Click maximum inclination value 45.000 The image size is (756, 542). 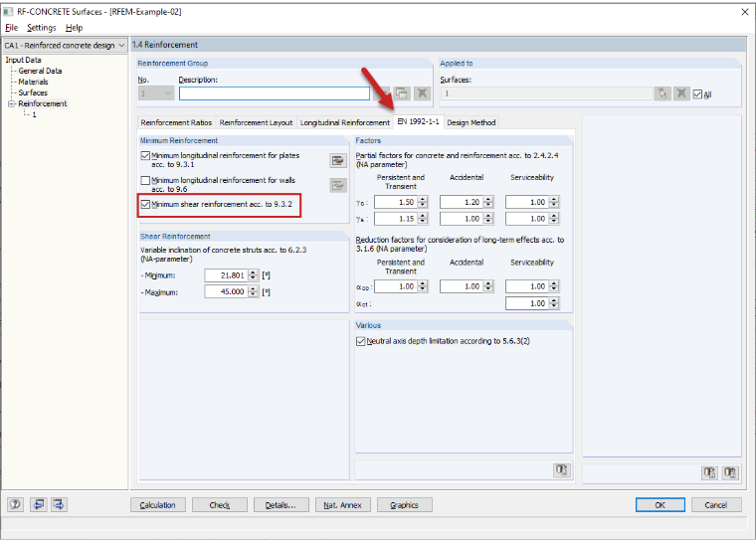(226, 291)
